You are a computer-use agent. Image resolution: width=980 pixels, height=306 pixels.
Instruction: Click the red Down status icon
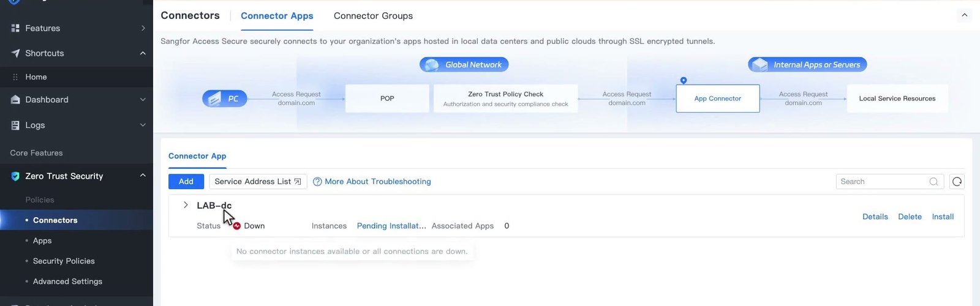(236, 226)
